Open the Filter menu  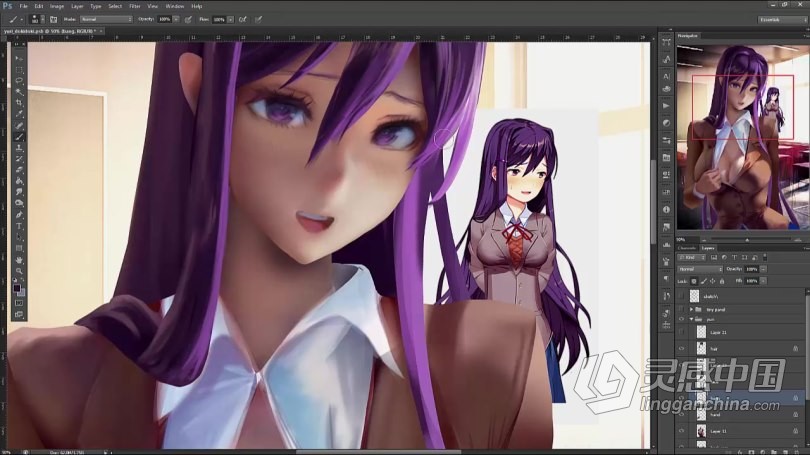[x=134, y=6]
